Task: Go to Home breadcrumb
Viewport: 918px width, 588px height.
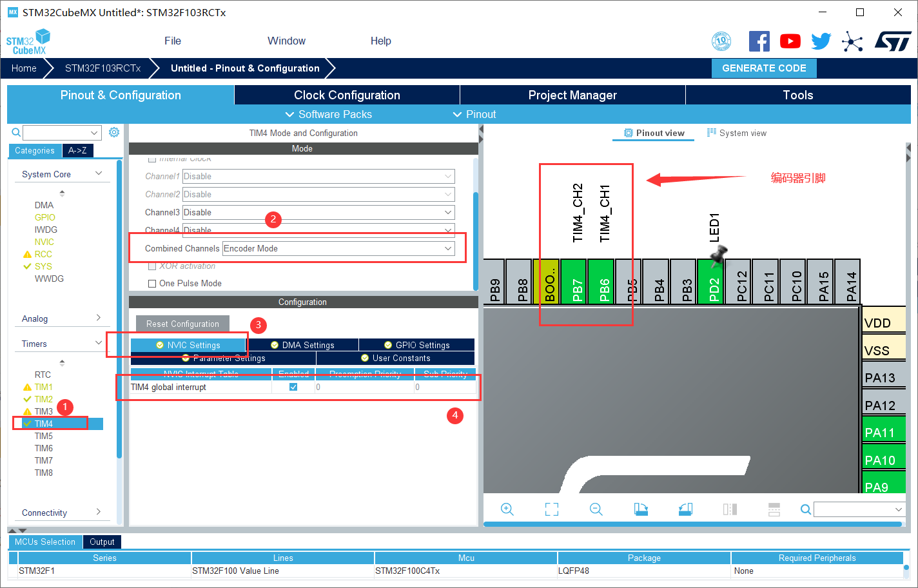Action: pos(24,68)
